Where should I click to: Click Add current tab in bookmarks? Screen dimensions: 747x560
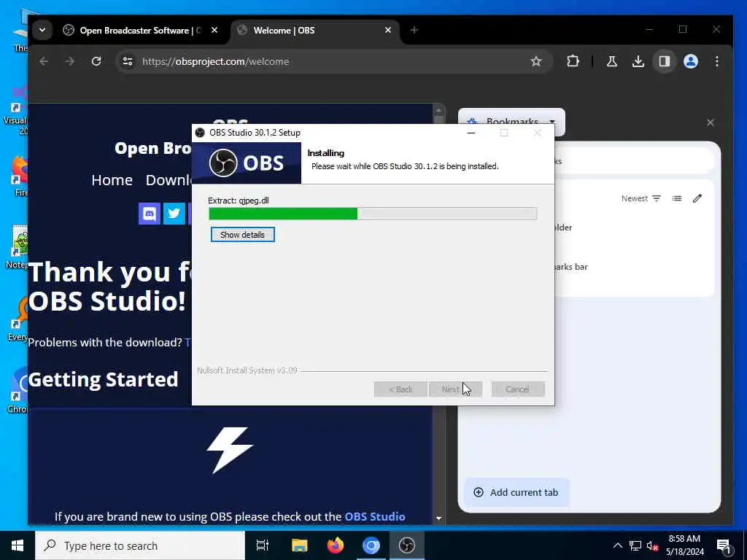click(x=516, y=492)
